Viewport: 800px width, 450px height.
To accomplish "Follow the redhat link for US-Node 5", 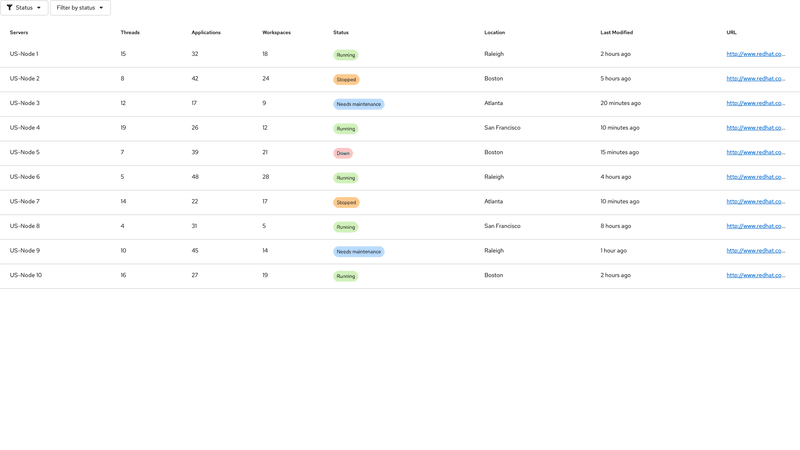I will (755, 152).
